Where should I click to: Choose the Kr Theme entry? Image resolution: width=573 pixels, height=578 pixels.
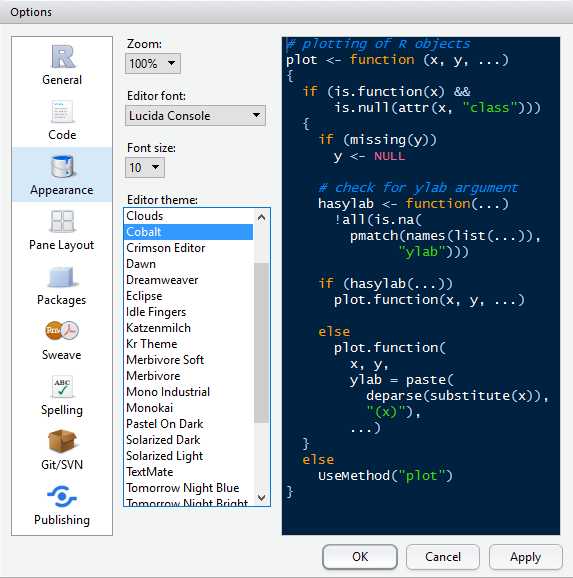[188, 344]
